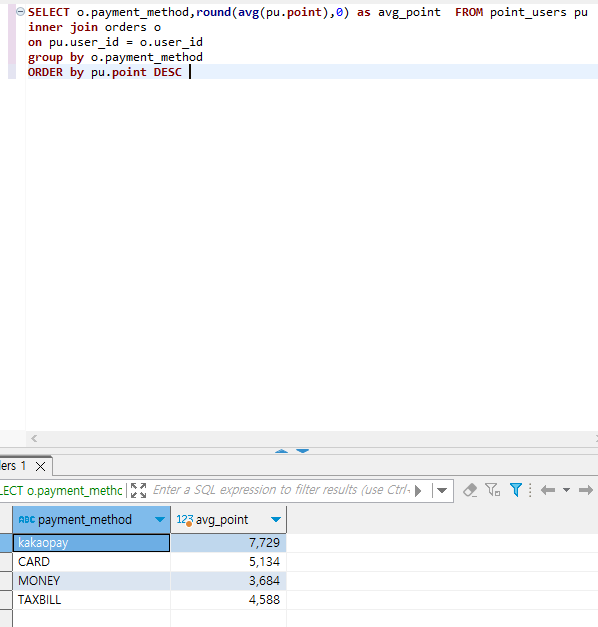This screenshot has height=627, width=598.
Task: Click the editor horizontal scrollbar left arrow
Action: coord(34,439)
